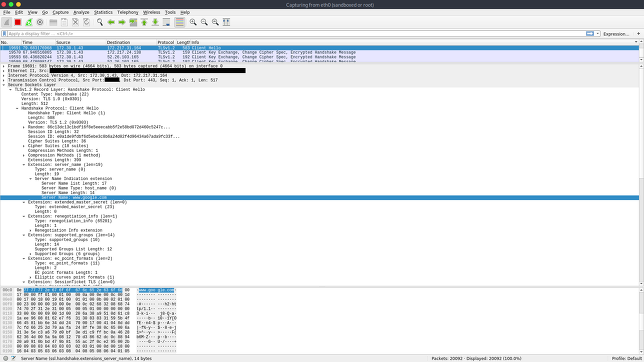Open the Analyze menu
Screen dimensions: 644x362
pos(81,12)
